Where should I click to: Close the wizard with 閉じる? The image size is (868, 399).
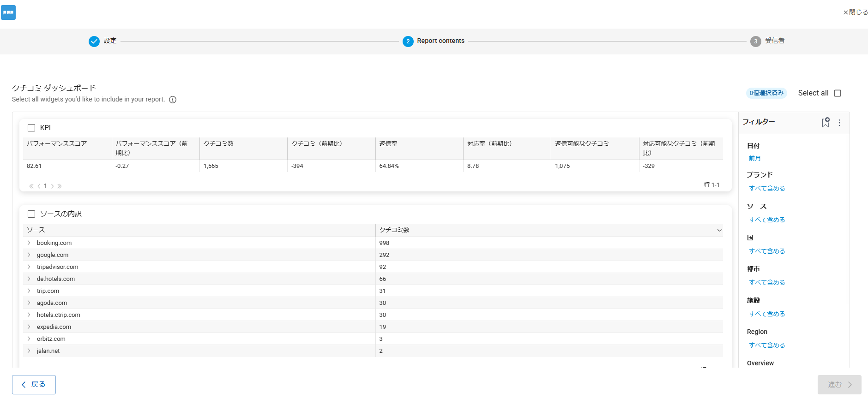[856, 12]
